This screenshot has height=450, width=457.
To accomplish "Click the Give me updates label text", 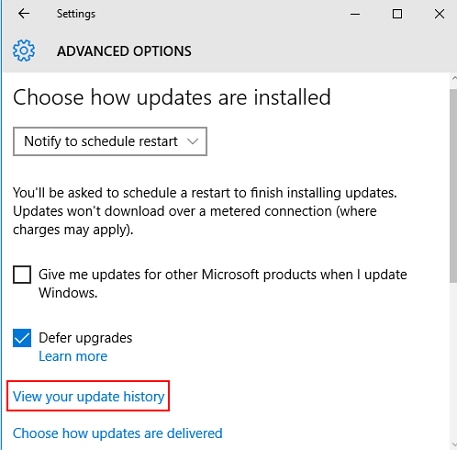I will click(223, 284).
